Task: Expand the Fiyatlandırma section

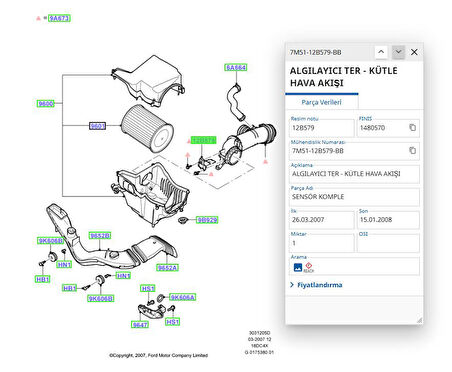Action: click(316, 285)
